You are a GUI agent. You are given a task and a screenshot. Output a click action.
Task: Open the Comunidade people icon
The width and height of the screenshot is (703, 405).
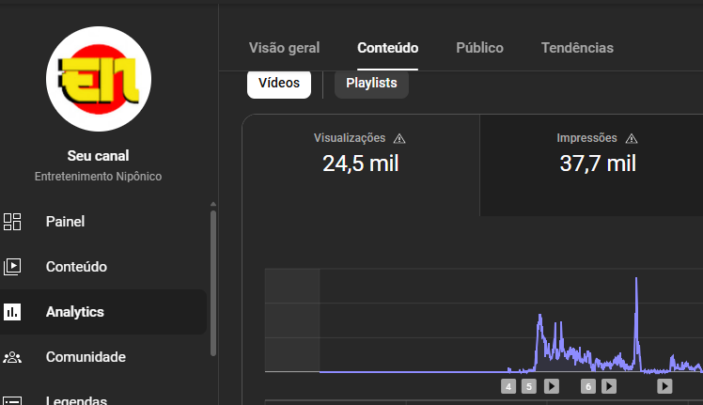12,357
